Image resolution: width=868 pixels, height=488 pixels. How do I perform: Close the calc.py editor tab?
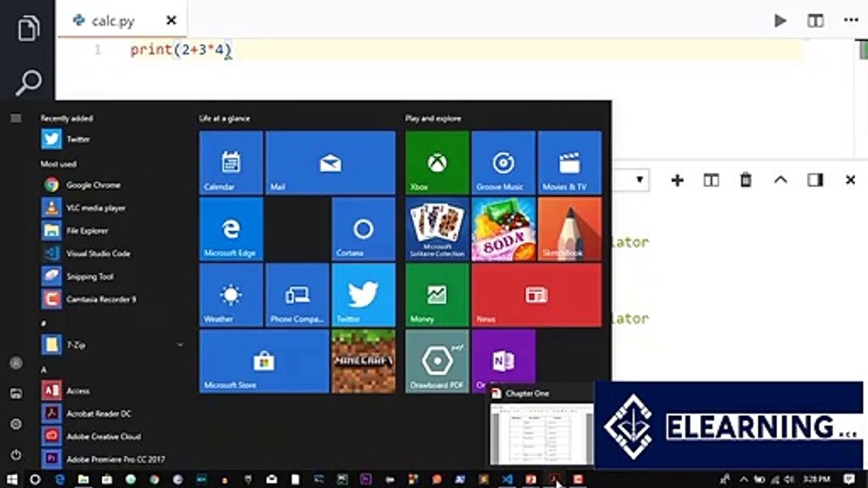tap(172, 21)
